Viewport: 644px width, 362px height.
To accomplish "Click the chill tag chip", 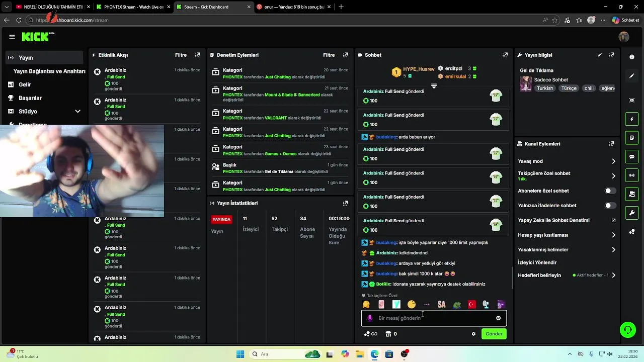I will click(x=589, y=88).
